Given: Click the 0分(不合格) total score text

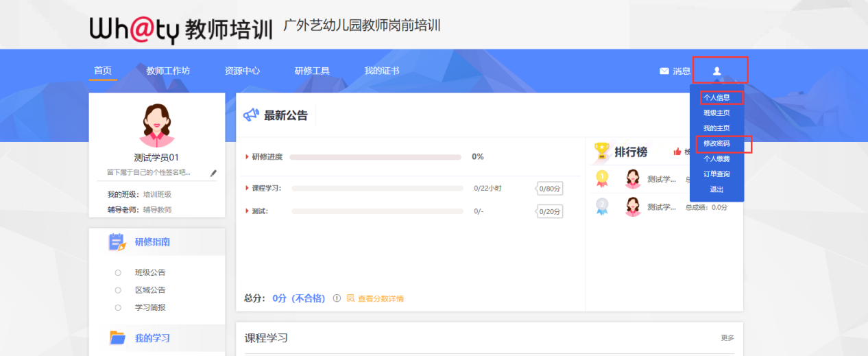Looking at the screenshot, I should pos(298,298).
